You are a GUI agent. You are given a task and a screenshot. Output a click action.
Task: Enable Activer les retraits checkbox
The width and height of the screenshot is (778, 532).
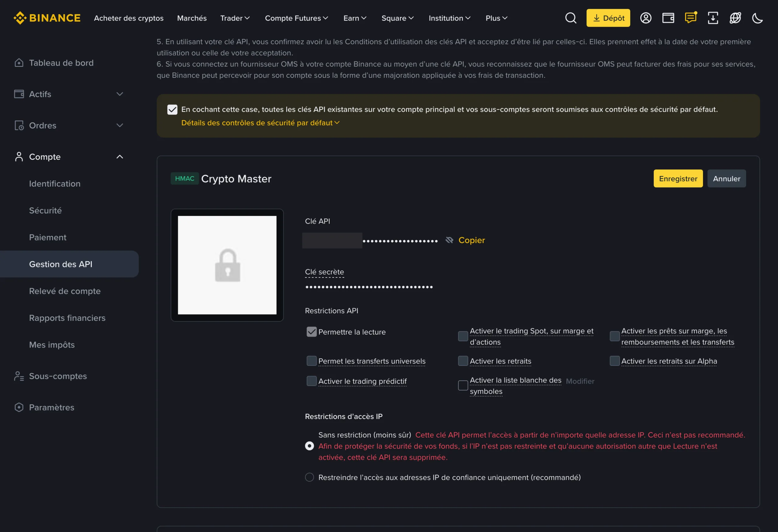tap(463, 361)
